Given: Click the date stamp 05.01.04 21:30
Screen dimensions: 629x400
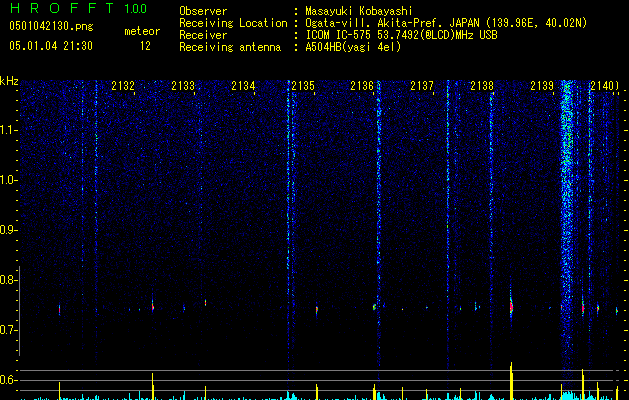Looking at the screenshot, I should (x=51, y=46).
